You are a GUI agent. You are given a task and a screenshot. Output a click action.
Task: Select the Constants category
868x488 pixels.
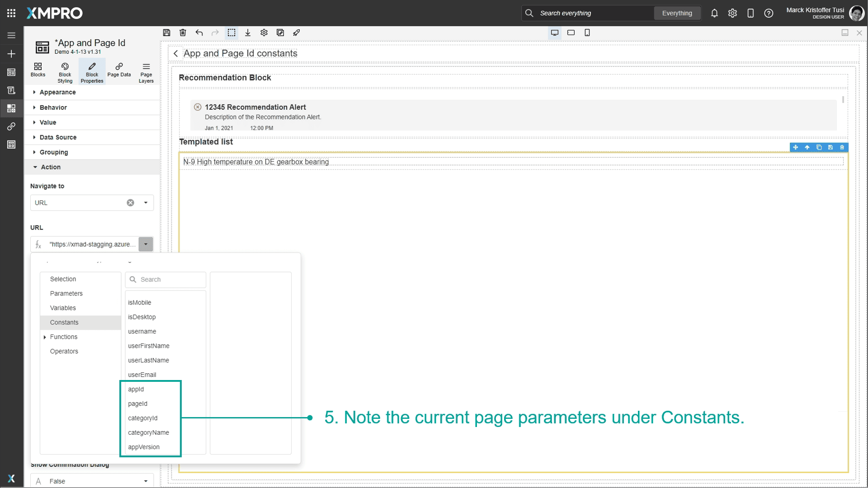[64, 322]
